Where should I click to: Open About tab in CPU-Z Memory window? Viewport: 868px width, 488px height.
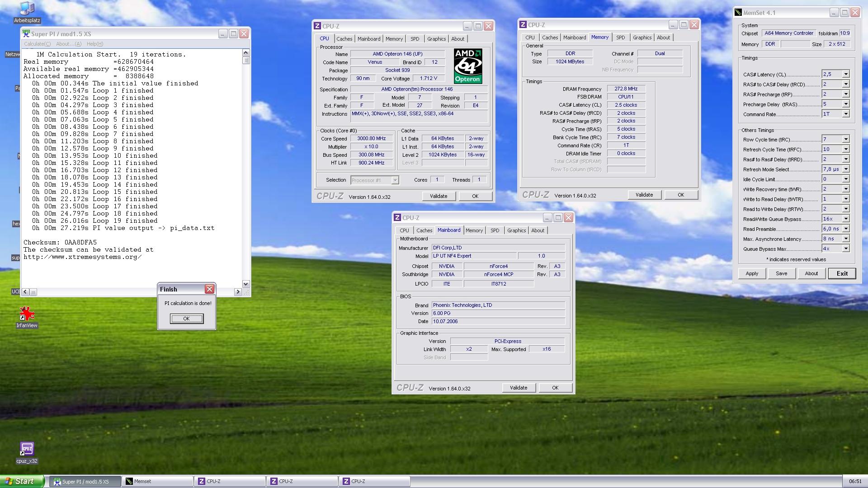pos(663,38)
